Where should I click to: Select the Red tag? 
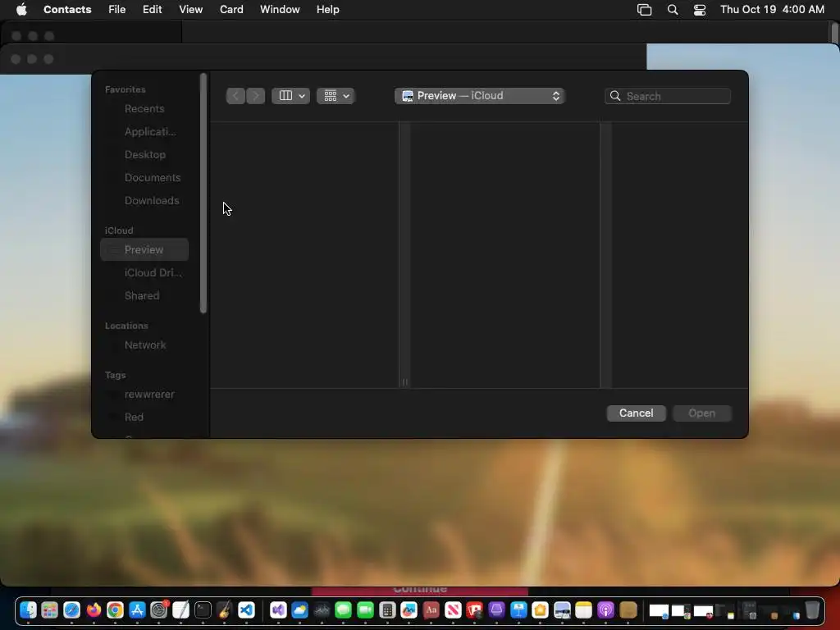pyautogui.click(x=144, y=418)
